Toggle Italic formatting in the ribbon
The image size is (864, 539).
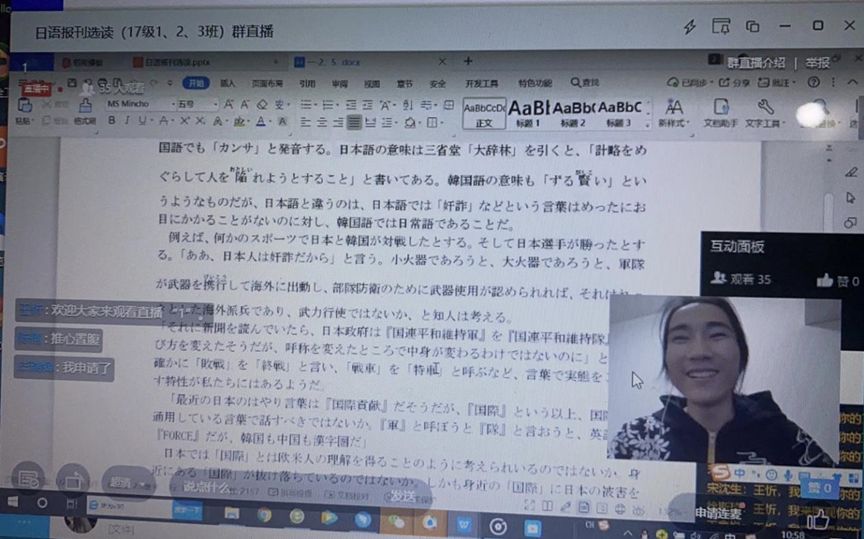tap(127, 120)
